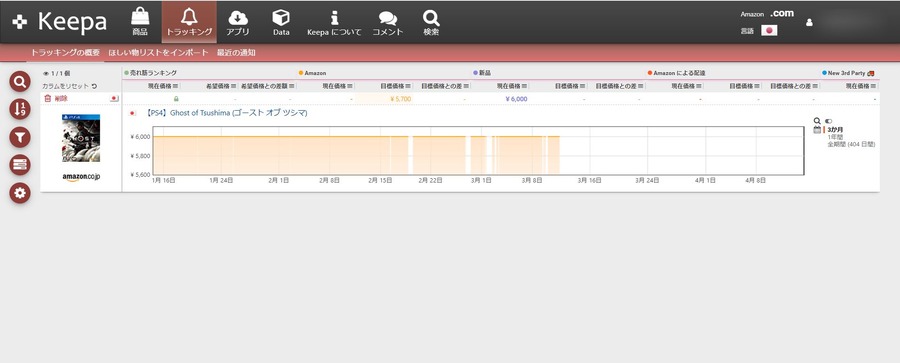Screen dimensions: 900x363
Task: Click the Japanese flag language selector
Action: 769,30
